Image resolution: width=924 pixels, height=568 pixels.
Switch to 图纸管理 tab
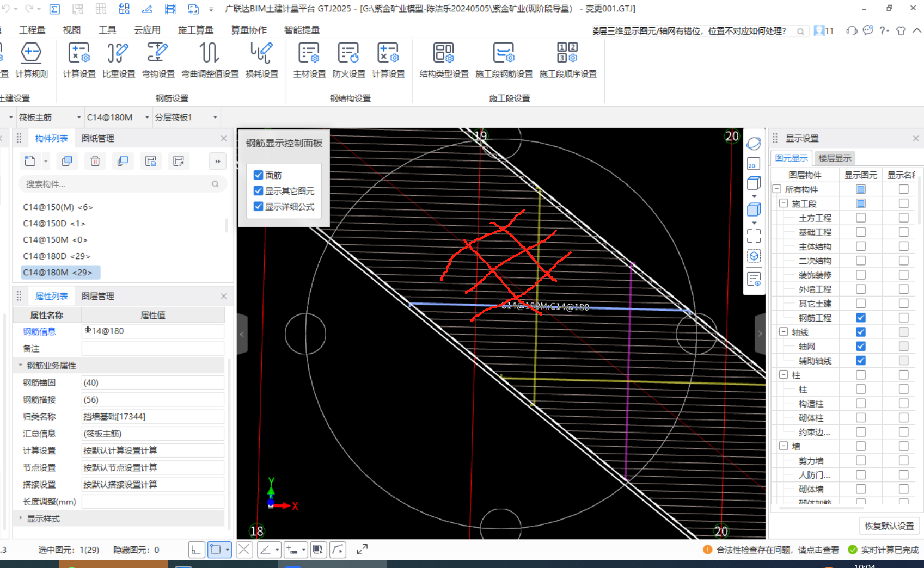98,139
